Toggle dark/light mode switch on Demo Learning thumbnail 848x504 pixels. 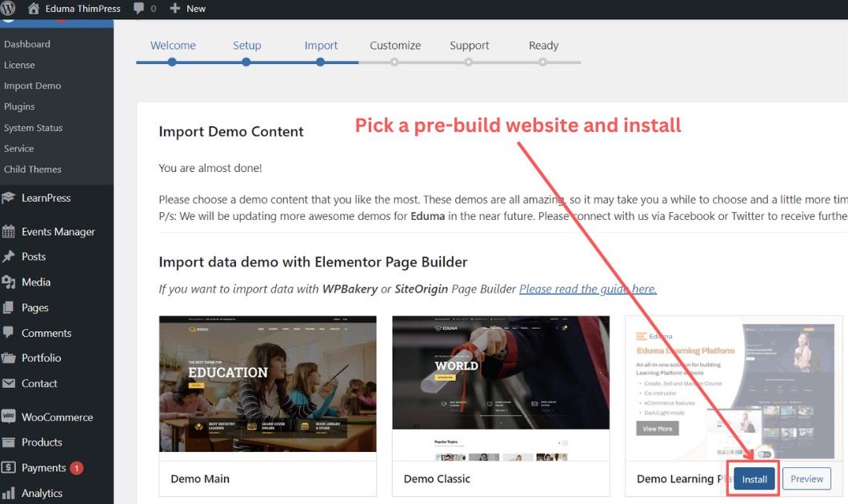click(x=766, y=453)
